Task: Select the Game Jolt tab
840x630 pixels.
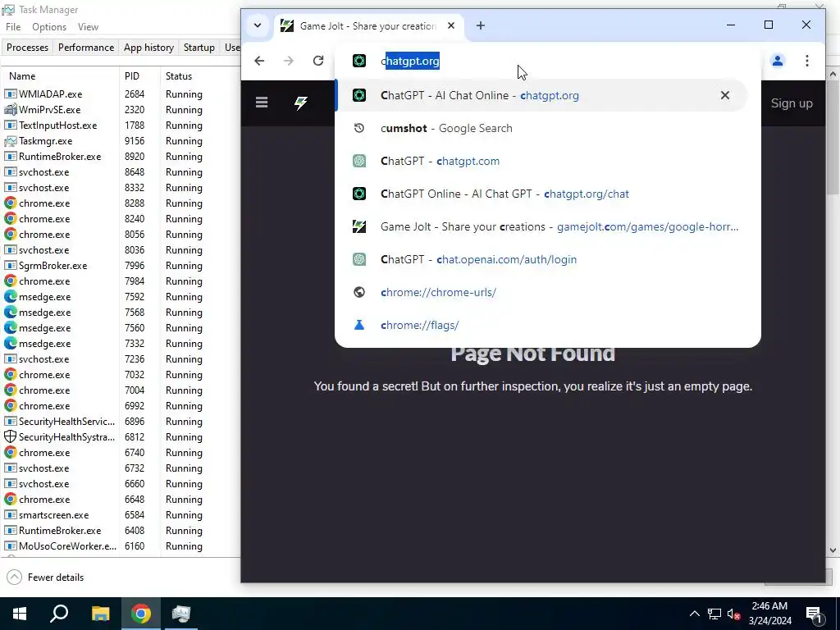Action: click(368, 25)
